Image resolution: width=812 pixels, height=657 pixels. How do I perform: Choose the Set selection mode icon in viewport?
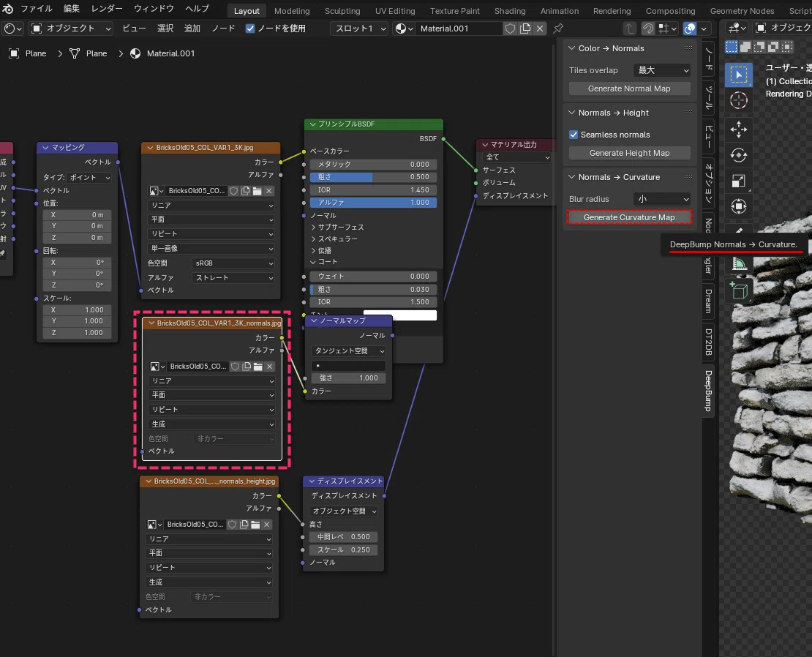pos(732,47)
